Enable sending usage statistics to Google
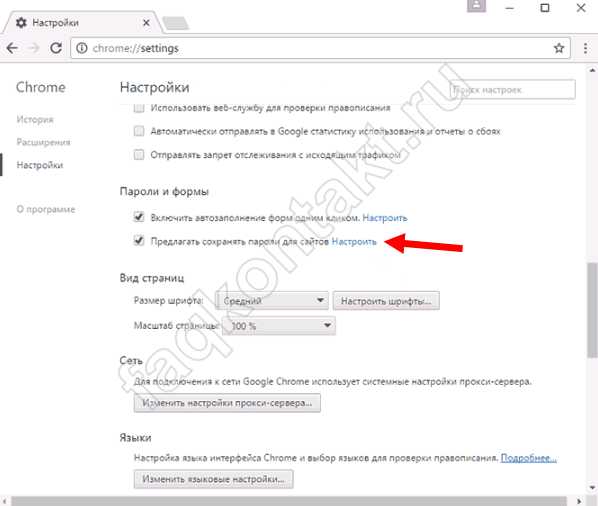The height and width of the screenshot is (506, 598). tap(139, 131)
